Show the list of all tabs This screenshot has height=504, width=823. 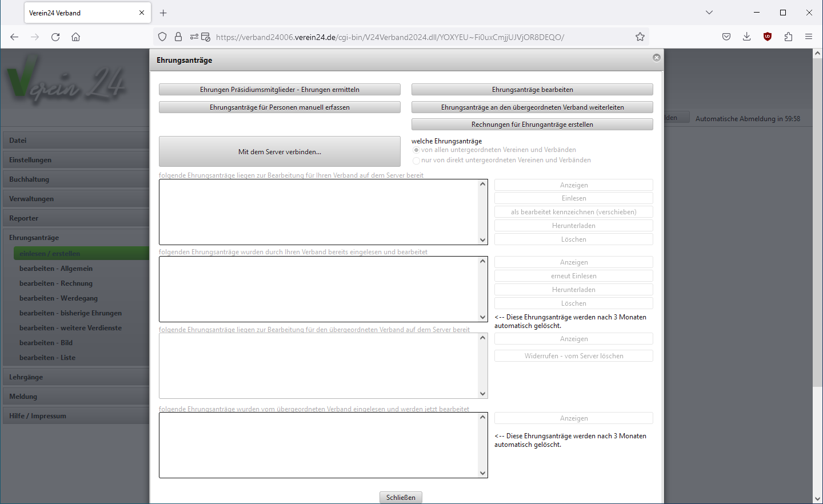click(x=709, y=13)
